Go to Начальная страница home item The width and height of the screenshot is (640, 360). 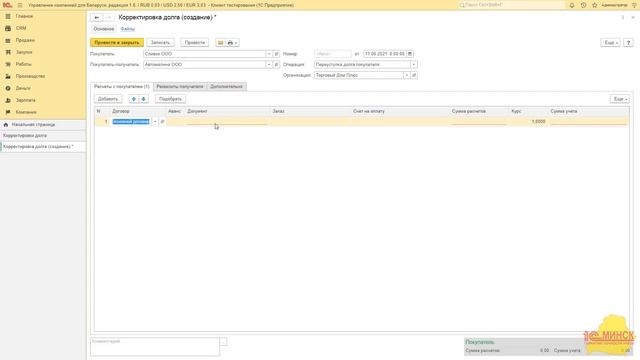tap(33, 124)
